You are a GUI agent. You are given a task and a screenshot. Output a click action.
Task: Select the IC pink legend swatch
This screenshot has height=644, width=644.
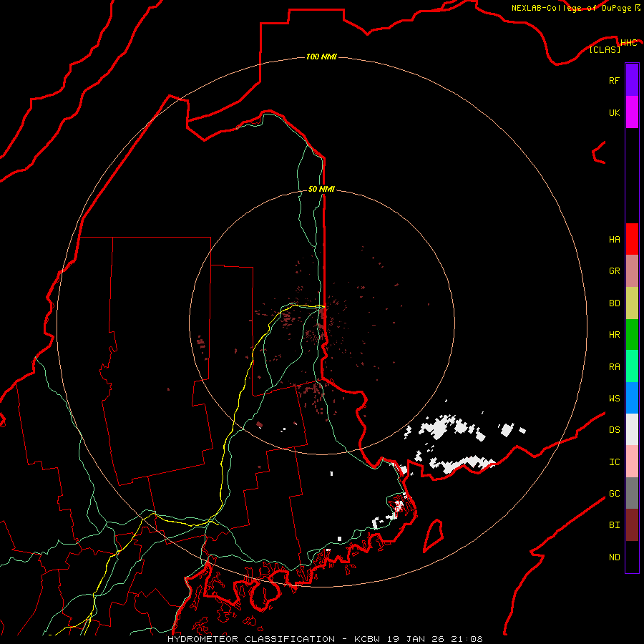[632, 462]
